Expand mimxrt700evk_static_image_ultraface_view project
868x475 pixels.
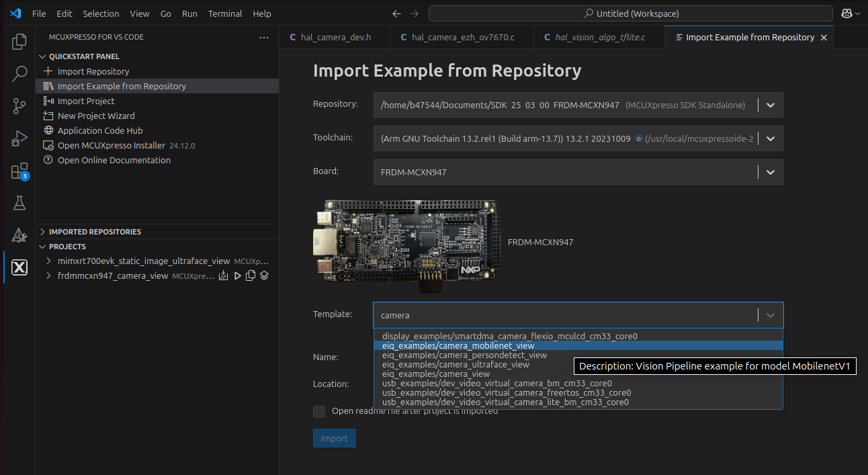pyautogui.click(x=49, y=261)
